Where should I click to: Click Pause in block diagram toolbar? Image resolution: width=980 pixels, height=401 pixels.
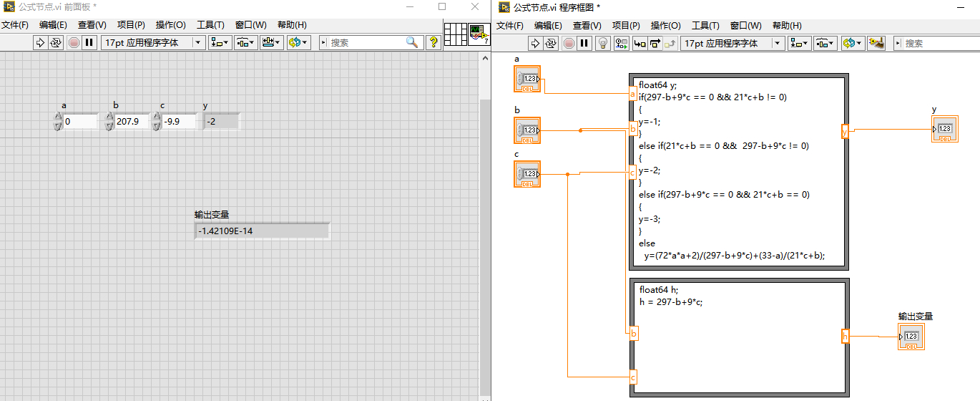click(x=584, y=44)
